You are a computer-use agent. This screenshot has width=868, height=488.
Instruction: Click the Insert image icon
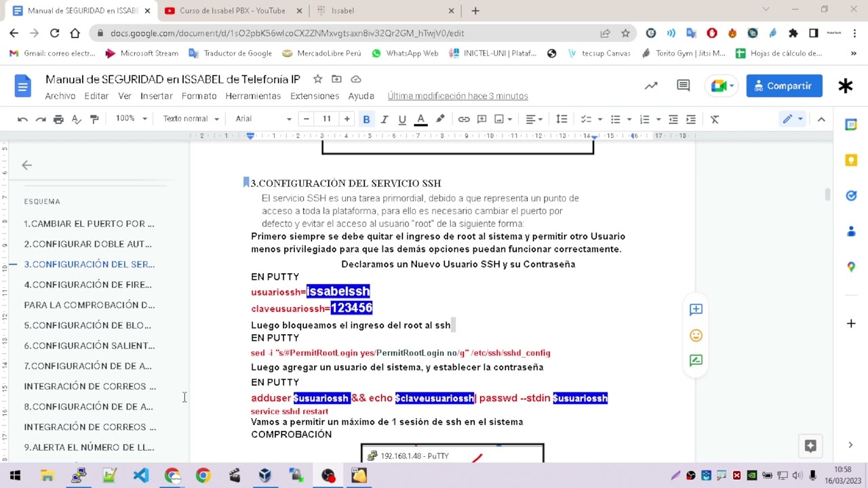(500, 119)
